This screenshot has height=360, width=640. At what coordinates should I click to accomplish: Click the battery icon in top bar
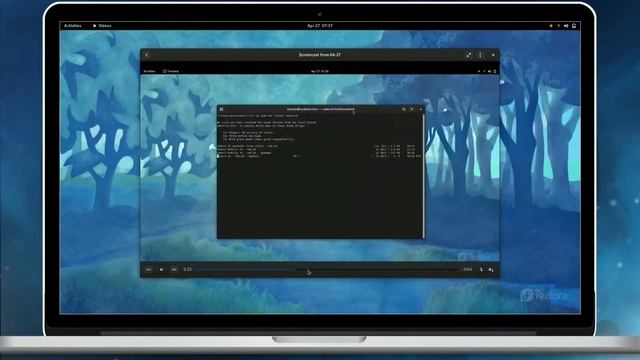click(574, 26)
